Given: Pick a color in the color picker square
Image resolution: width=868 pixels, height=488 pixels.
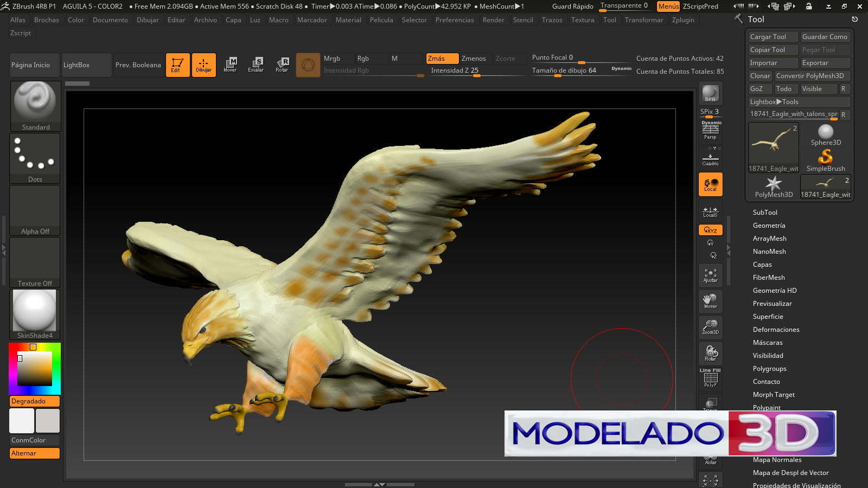Looking at the screenshot, I should (x=35, y=369).
